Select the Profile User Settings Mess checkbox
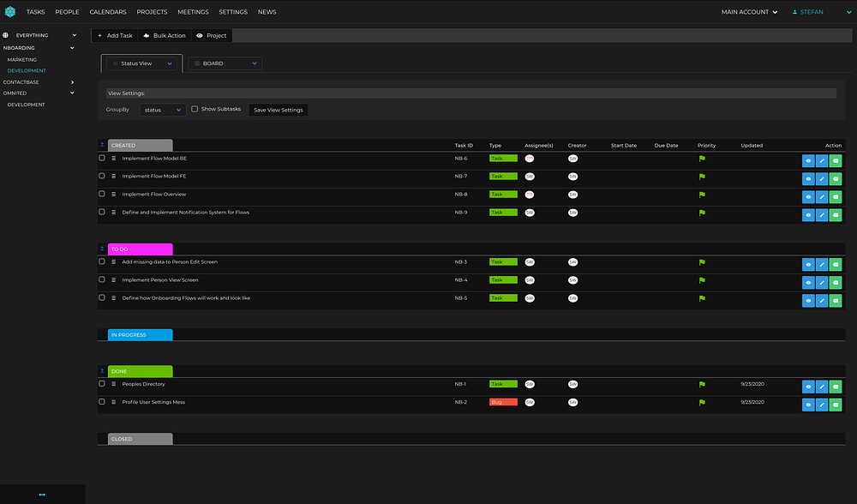This screenshot has height=504, width=857. point(102,402)
